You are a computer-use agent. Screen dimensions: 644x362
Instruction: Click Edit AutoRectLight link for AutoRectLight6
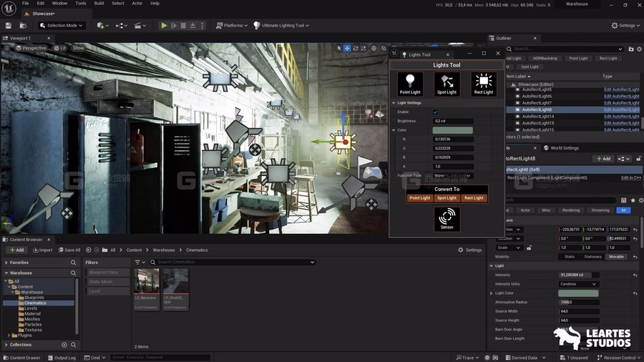tap(621, 96)
